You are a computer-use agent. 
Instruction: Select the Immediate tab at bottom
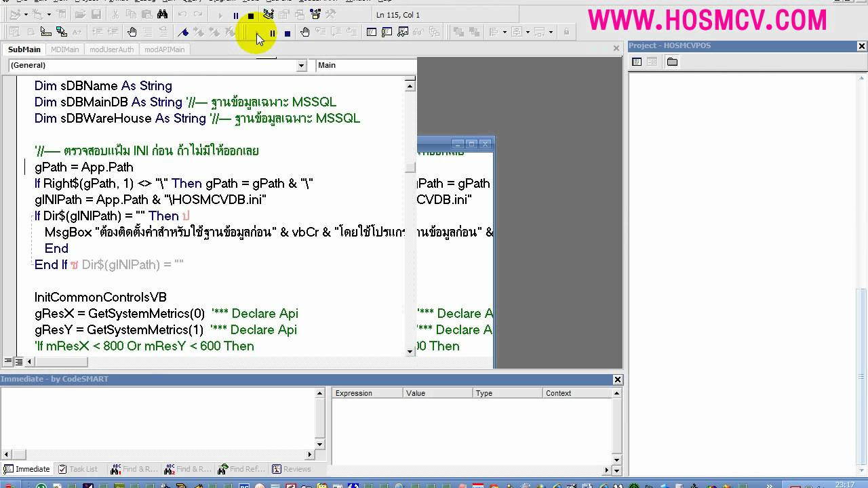pos(27,469)
